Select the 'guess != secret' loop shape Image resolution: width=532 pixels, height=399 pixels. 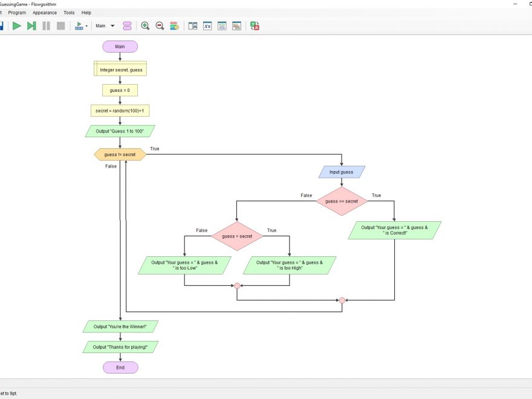click(x=120, y=155)
